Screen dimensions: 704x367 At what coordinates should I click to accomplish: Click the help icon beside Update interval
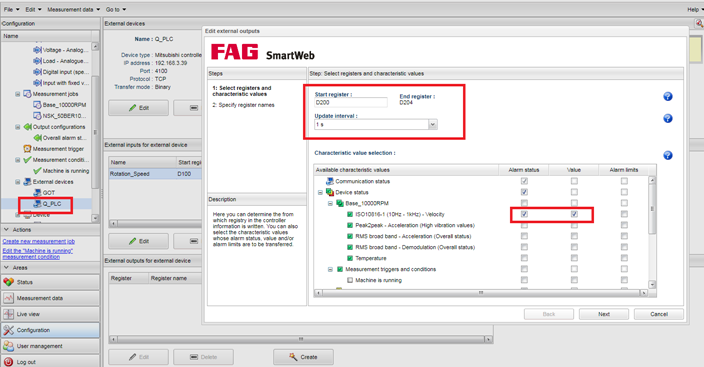coord(668,118)
